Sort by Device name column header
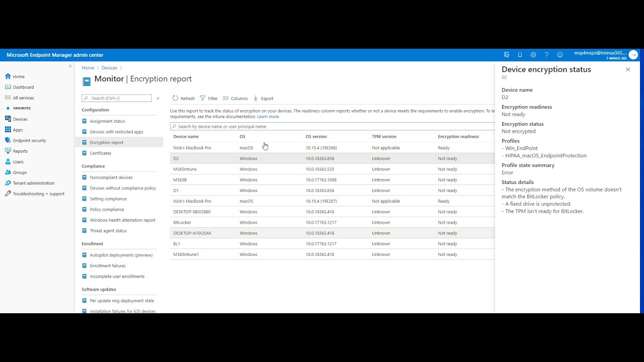This screenshot has width=644, height=362. tap(186, 137)
